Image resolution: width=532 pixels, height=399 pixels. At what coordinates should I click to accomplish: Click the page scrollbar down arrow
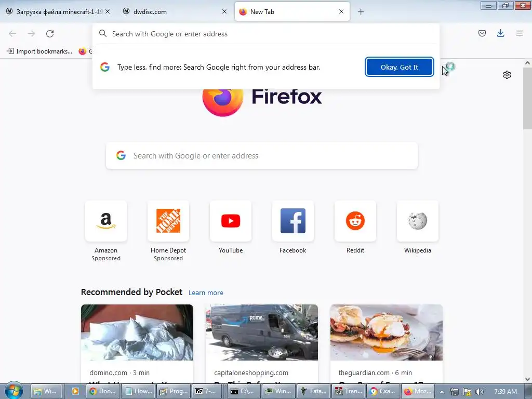[527, 379]
